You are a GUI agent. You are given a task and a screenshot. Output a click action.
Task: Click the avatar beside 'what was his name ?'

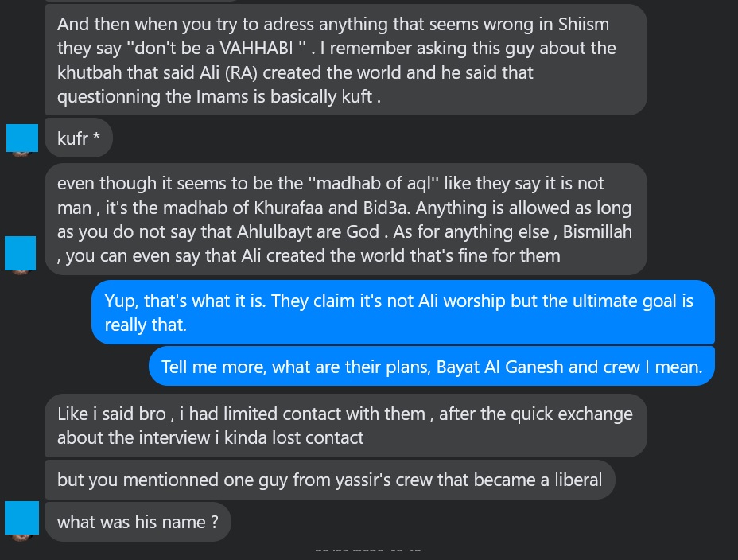pos(21,519)
